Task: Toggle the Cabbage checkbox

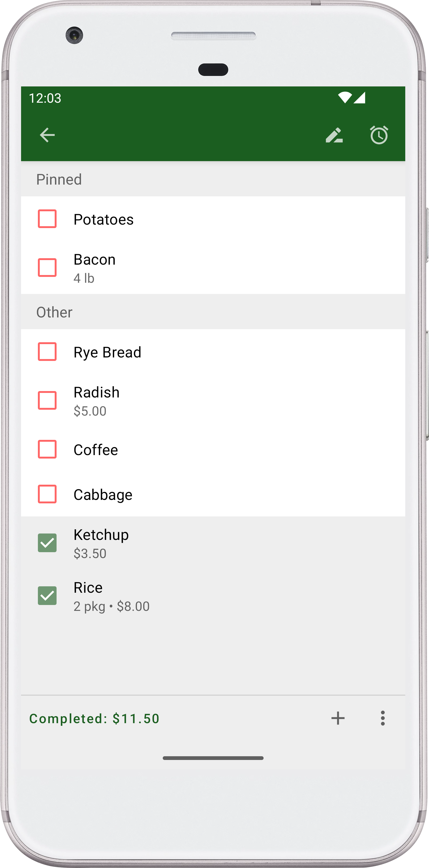Action: (x=47, y=494)
